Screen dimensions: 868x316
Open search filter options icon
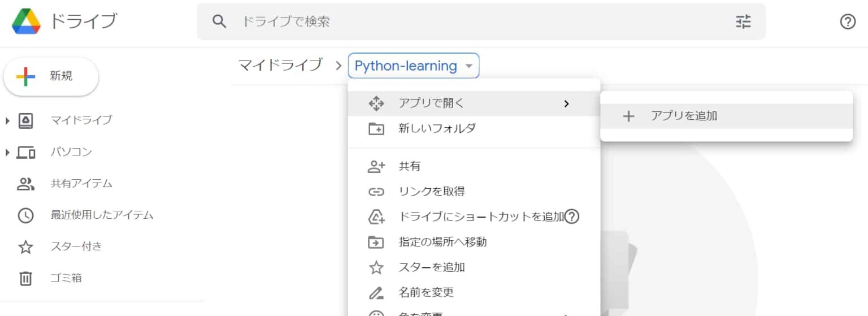coord(743,22)
